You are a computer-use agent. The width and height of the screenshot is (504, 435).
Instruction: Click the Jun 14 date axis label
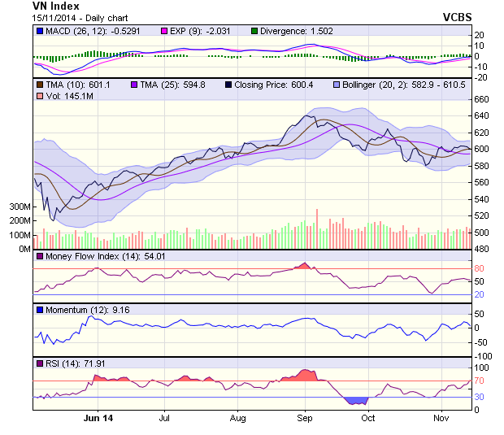98,419
